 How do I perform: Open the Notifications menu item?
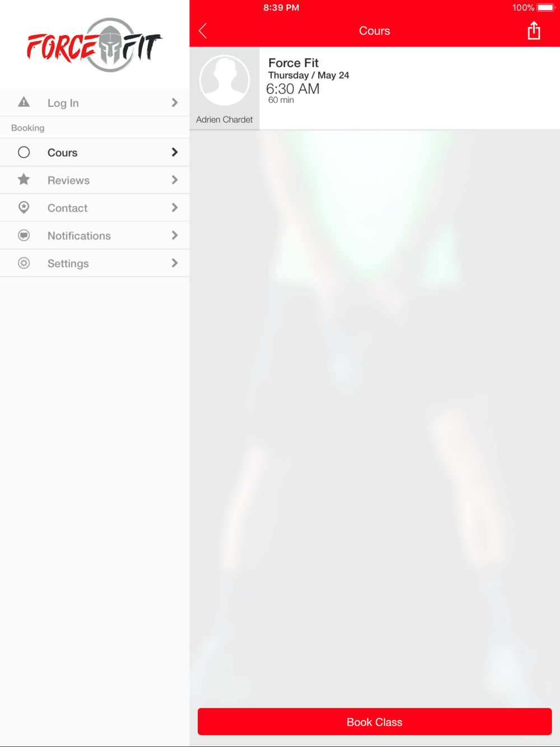pyautogui.click(x=95, y=235)
